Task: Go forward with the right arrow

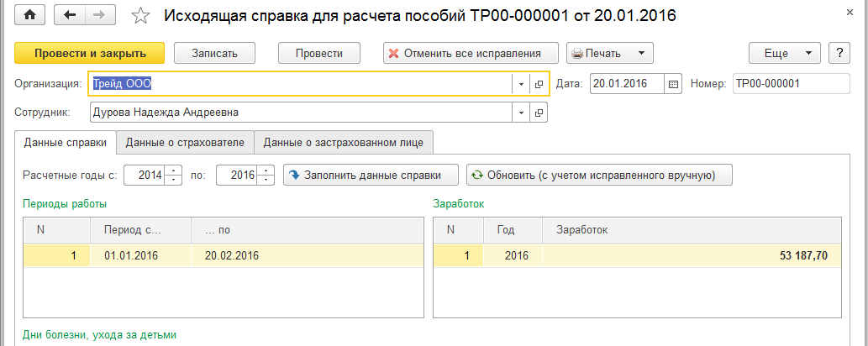Action: 98,16
